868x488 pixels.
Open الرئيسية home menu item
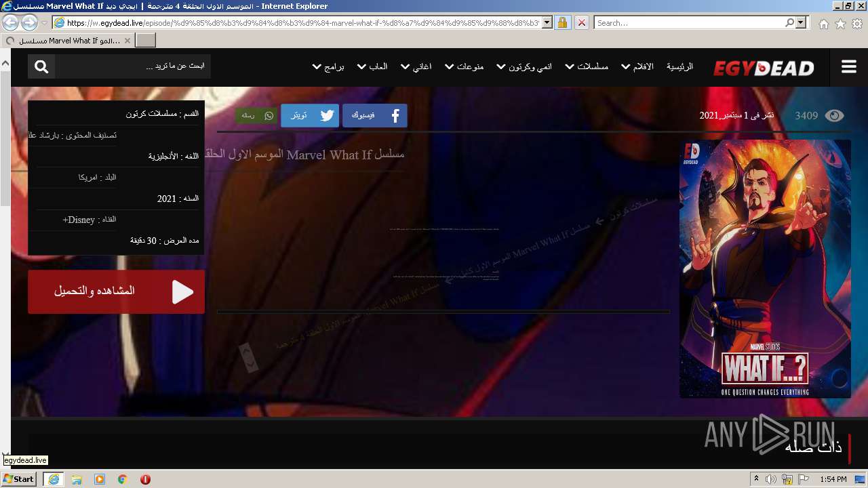pos(679,66)
